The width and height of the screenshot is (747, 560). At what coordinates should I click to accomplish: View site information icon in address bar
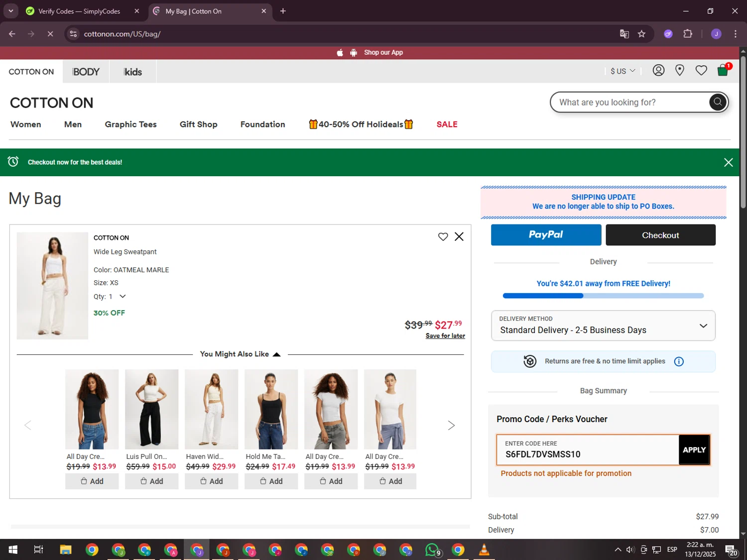coord(73,34)
